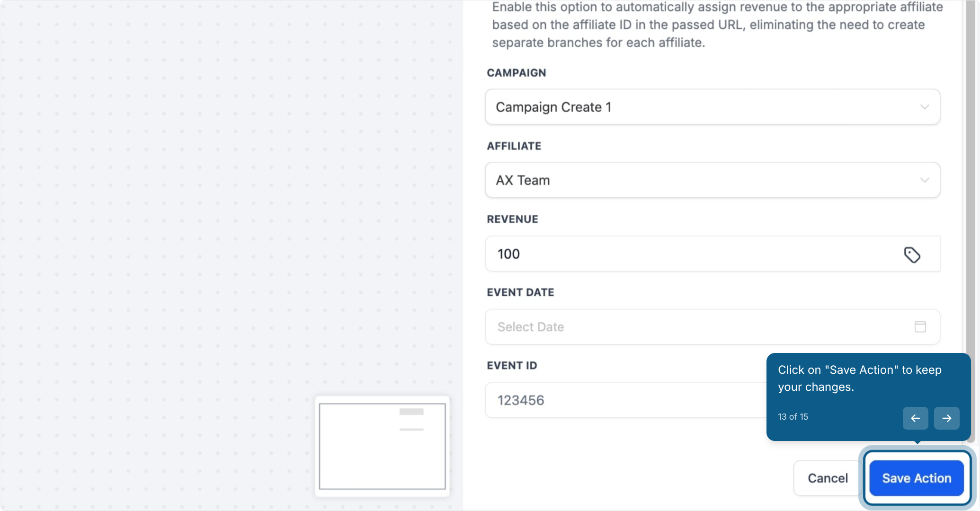The width and height of the screenshot is (980, 511).
Task: Open the Campaign Create 1 selector
Action: pos(712,107)
